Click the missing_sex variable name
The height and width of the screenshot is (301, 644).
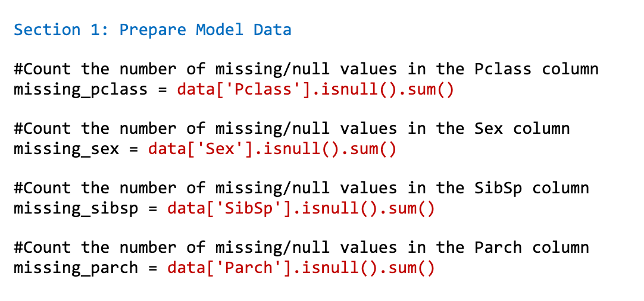[x=66, y=149]
